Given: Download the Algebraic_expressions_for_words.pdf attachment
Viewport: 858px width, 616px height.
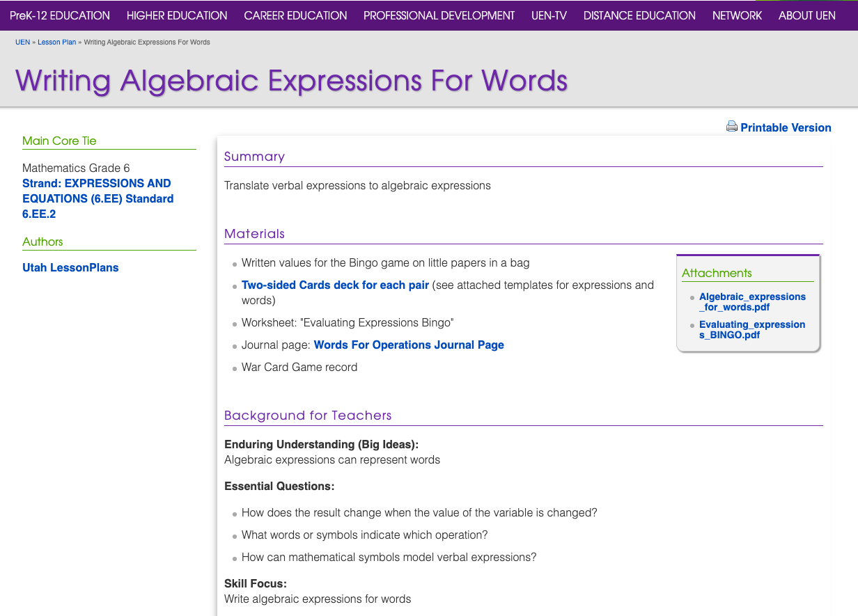Looking at the screenshot, I should click(752, 301).
